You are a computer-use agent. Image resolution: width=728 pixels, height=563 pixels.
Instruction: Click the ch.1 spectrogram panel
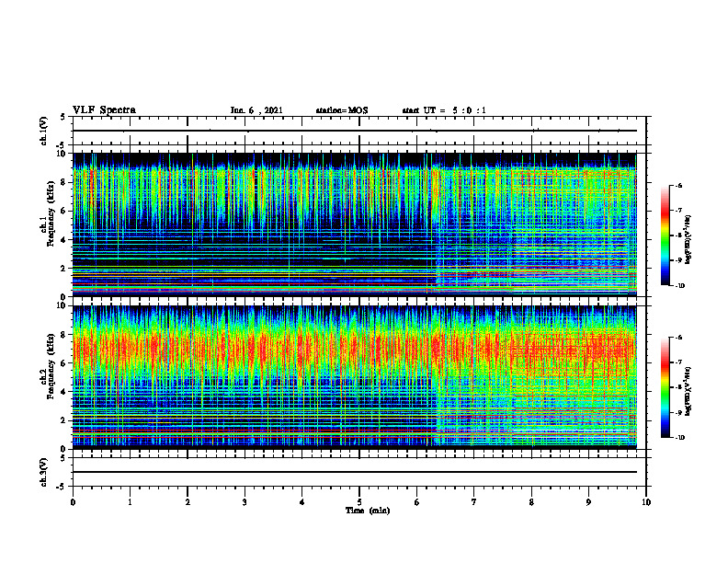355,224
